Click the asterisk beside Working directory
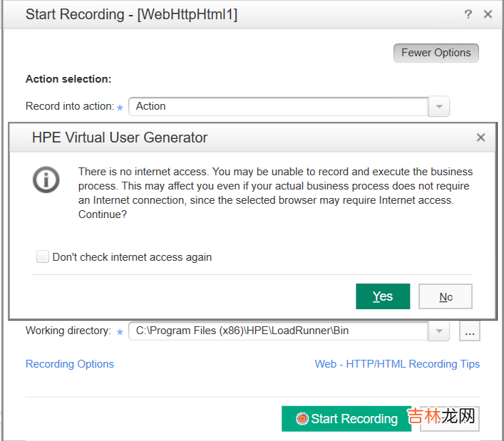The height and width of the screenshot is (441, 504). click(x=120, y=332)
